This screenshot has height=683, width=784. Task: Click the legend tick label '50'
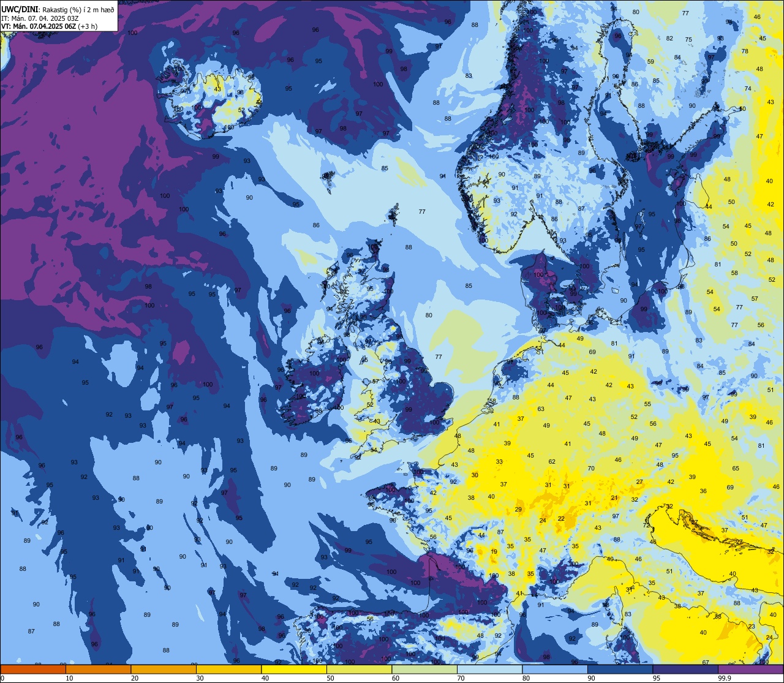click(330, 678)
